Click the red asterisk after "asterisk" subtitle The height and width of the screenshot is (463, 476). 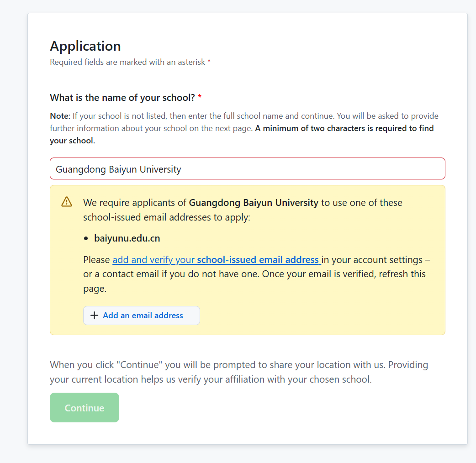click(x=209, y=62)
